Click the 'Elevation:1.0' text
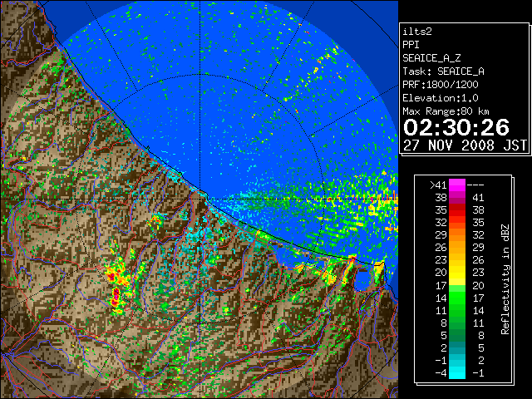 click(441, 98)
